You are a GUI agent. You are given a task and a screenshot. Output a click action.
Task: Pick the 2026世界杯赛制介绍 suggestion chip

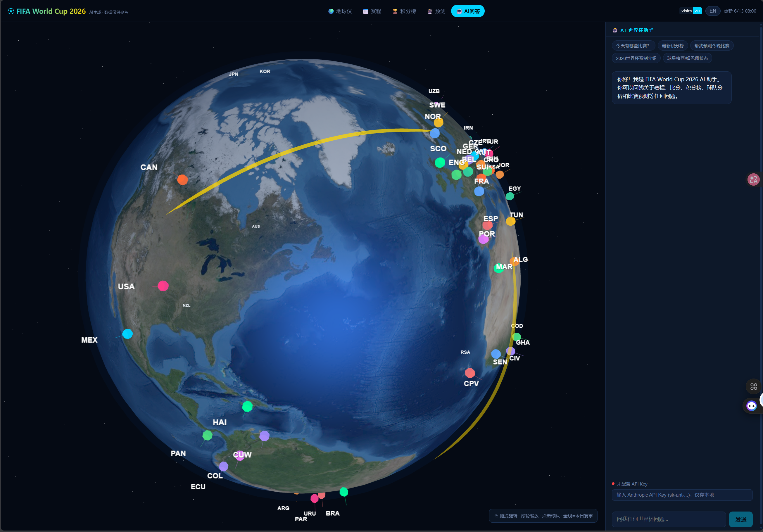636,58
